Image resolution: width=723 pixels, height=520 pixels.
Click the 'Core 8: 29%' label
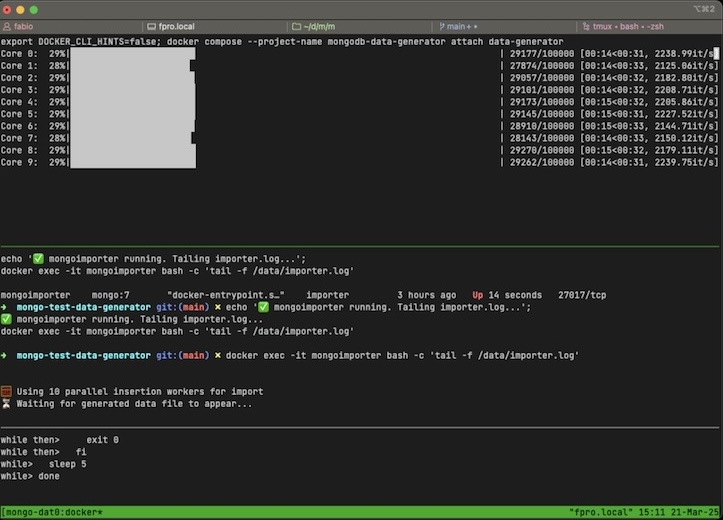33,150
